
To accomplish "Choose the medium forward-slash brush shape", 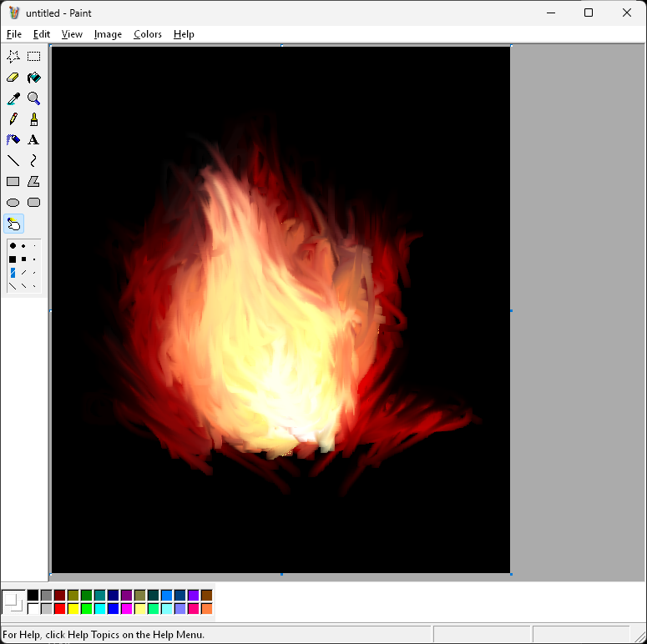I will point(23,273).
